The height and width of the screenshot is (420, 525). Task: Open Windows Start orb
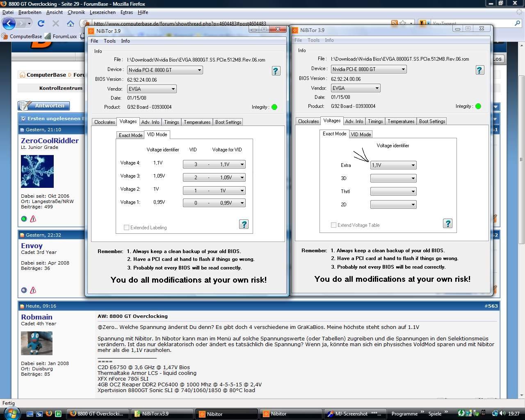(11, 413)
